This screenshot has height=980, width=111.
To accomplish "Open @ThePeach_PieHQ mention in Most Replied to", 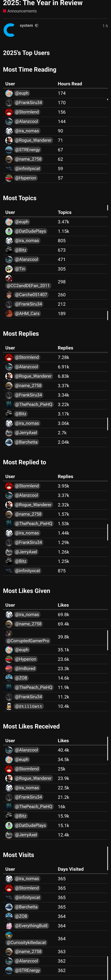I will pyautogui.click(x=33, y=523).
